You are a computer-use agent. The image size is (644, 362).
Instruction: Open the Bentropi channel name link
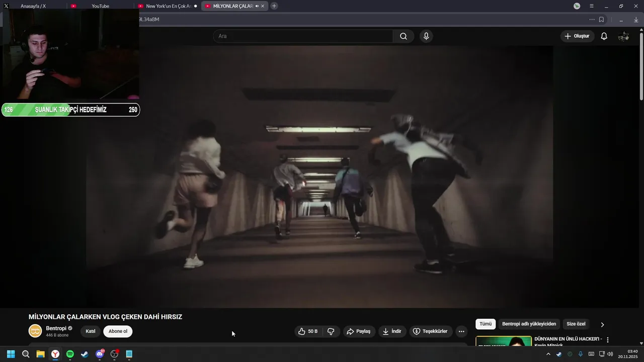[56, 328]
